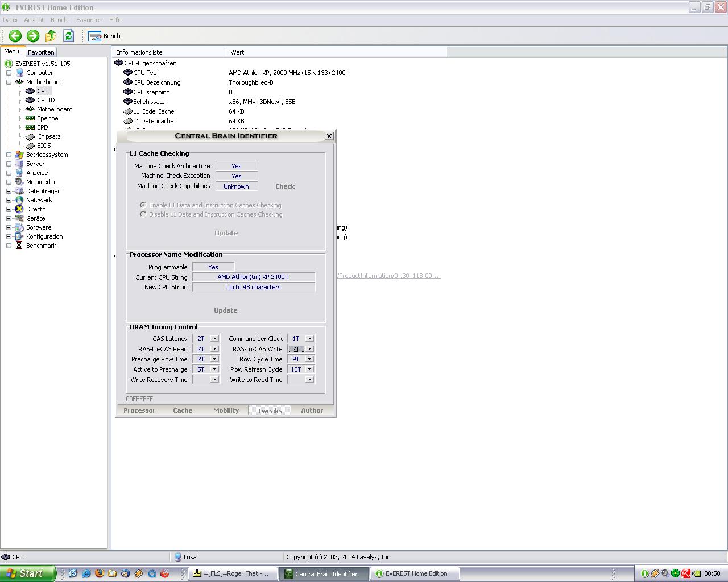This screenshot has width=728, height=582.
Task: Click the Up-level arrow toolbar icon
Action: pos(51,36)
